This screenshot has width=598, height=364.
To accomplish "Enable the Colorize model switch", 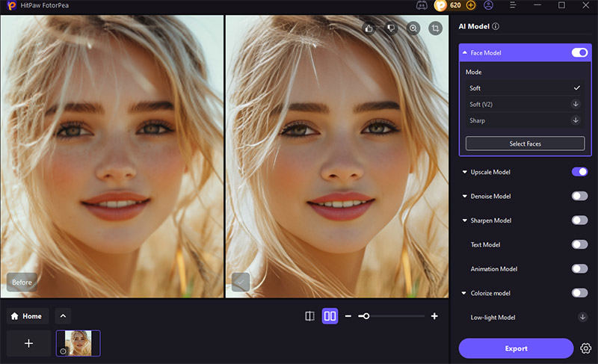I will tap(579, 293).
